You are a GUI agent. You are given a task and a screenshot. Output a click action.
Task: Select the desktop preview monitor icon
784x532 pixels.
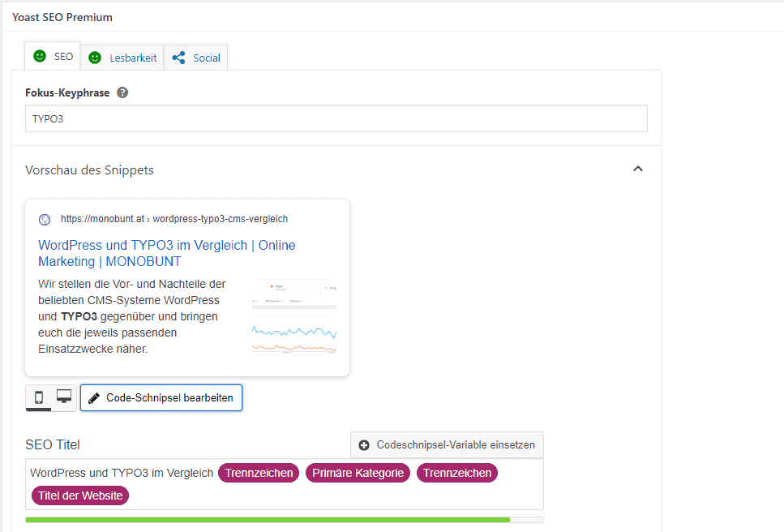(63, 397)
